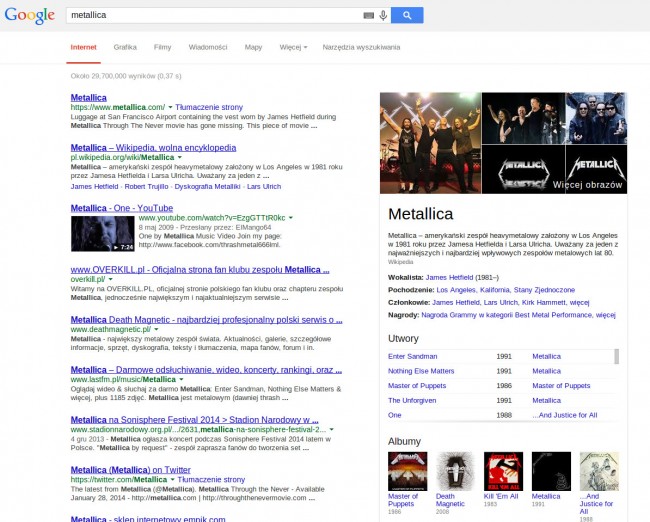The image size is (650, 522).
Task: Open the large band stage photo
Action: (430, 143)
